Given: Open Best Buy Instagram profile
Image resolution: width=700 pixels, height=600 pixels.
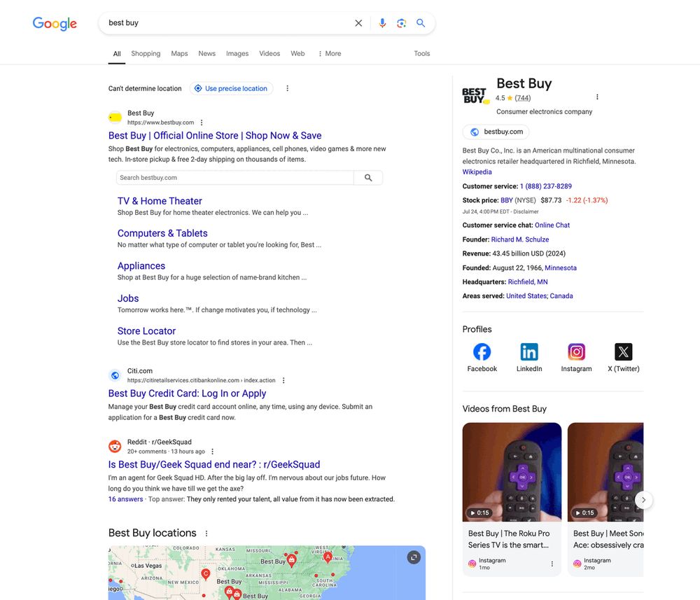Looking at the screenshot, I should (576, 357).
